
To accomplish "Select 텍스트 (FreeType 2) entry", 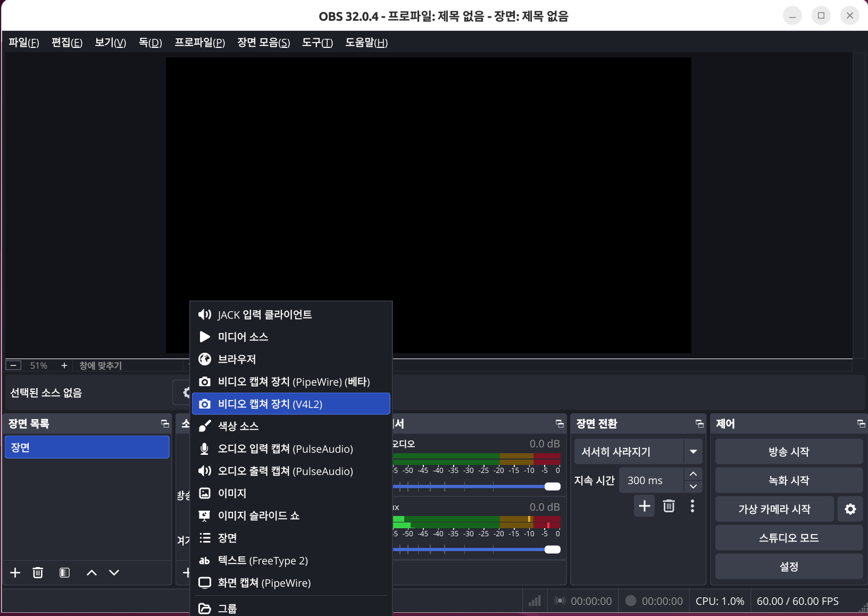I will point(291,560).
